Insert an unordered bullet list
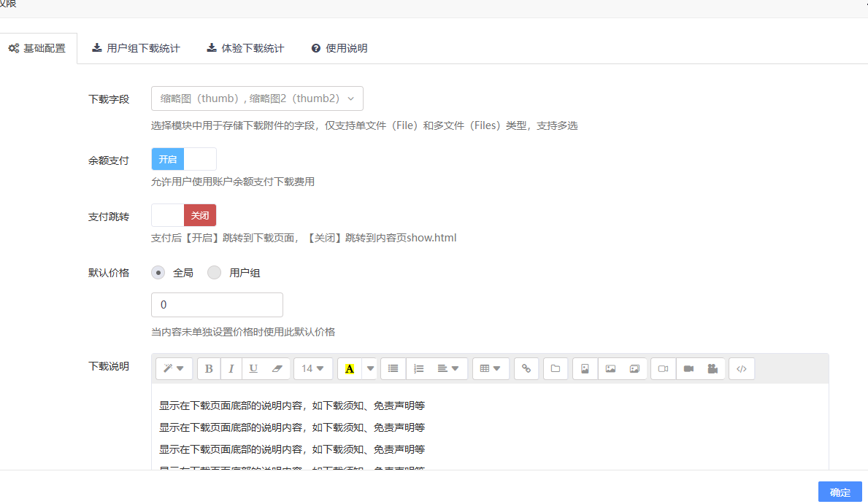Image resolution: width=868 pixels, height=504 pixels. [x=393, y=368]
